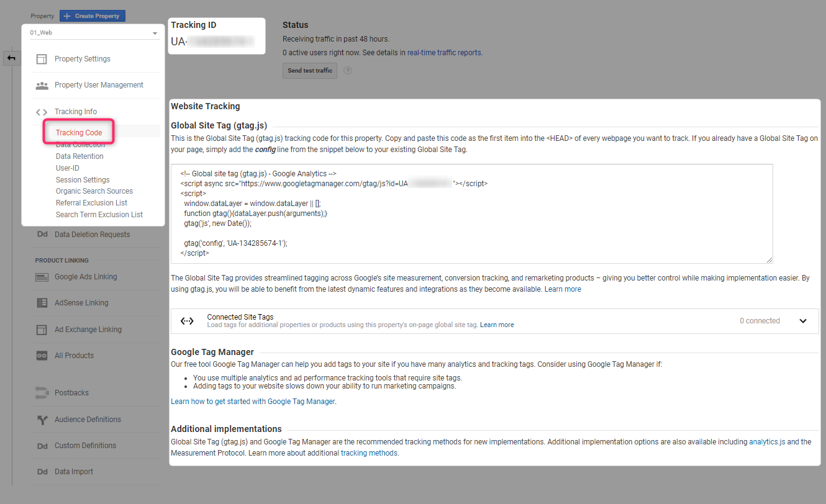Open Data Import
The image size is (826, 504).
click(x=74, y=472)
